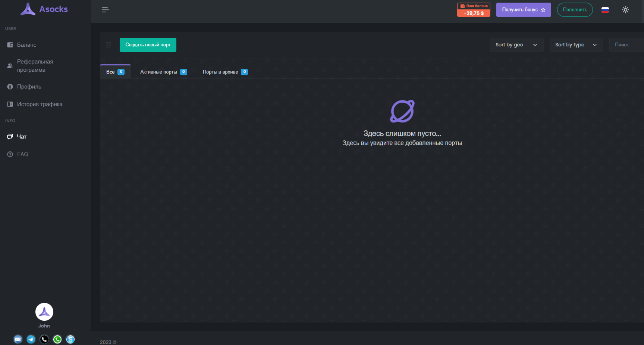The height and width of the screenshot is (345, 644).
Task: Click John's profile avatar
Action: [x=44, y=312]
